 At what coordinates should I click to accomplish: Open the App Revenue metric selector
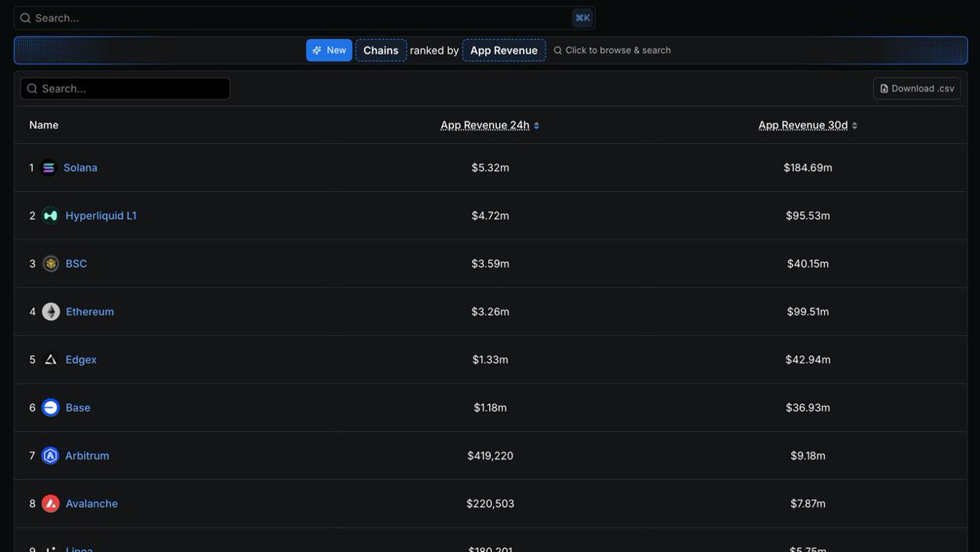(x=504, y=50)
